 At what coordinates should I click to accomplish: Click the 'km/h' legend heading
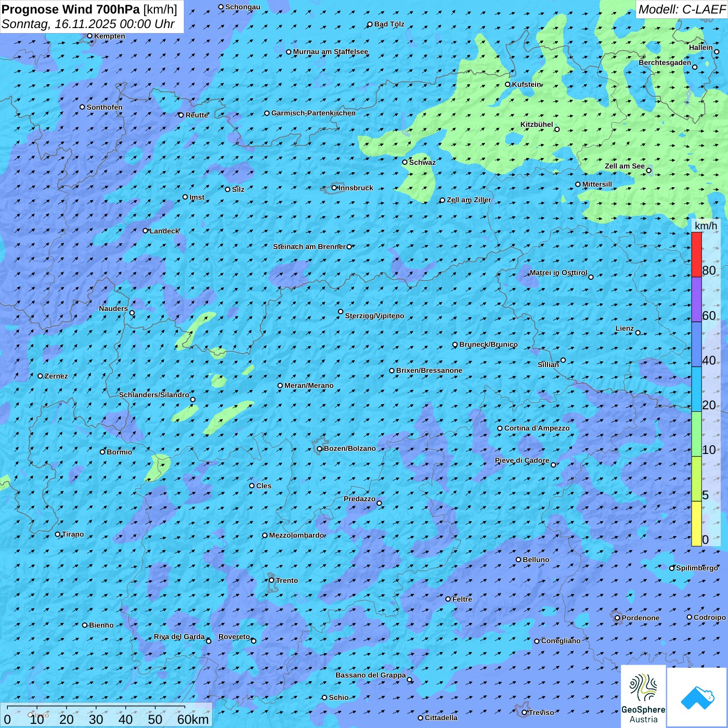[x=706, y=226]
